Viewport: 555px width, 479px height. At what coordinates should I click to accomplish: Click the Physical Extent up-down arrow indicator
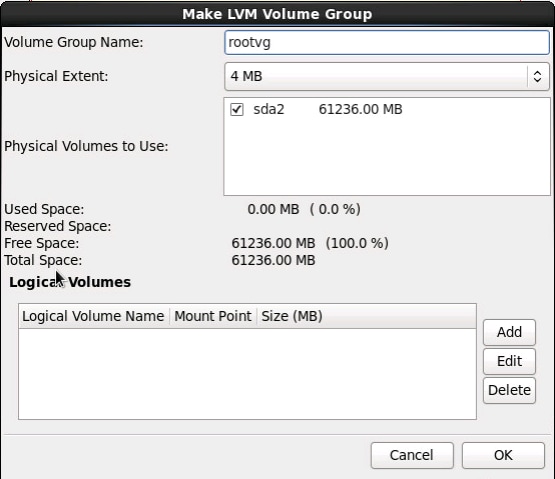[537, 76]
